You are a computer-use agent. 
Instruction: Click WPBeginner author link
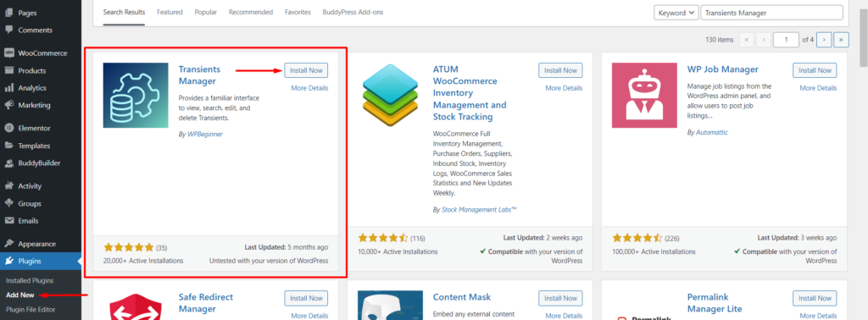click(205, 134)
